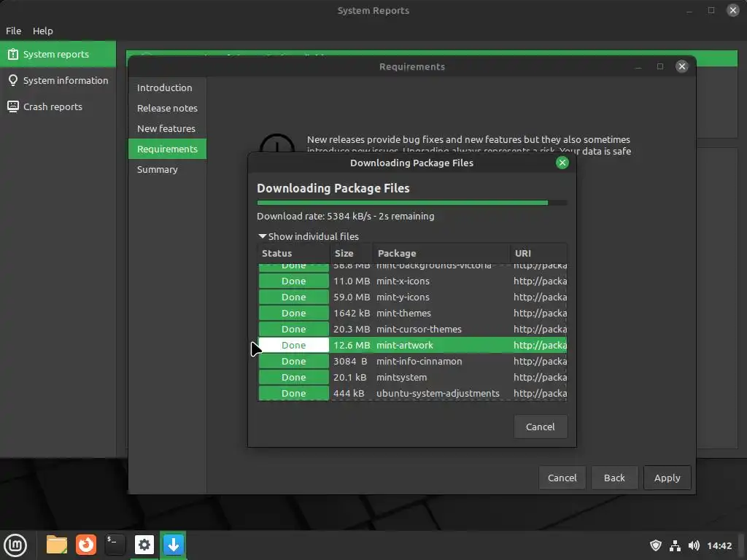Click the 3084 B size cell
The width and height of the screenshot is (747, 560).
coord(351,362)
